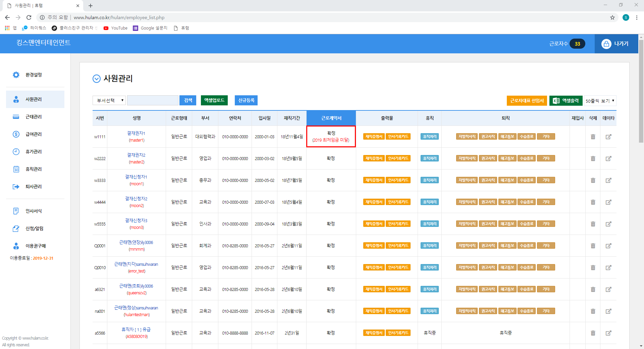The image size is (644, 349).
Task: Open 근태관리 card icon in sidebar
Action: 16,117
